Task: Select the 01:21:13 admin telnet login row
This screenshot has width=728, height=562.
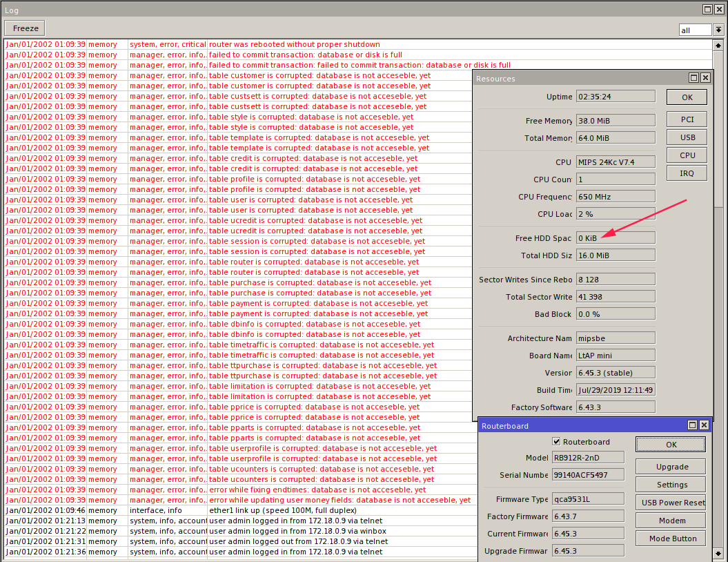Action: click(241, 521)
